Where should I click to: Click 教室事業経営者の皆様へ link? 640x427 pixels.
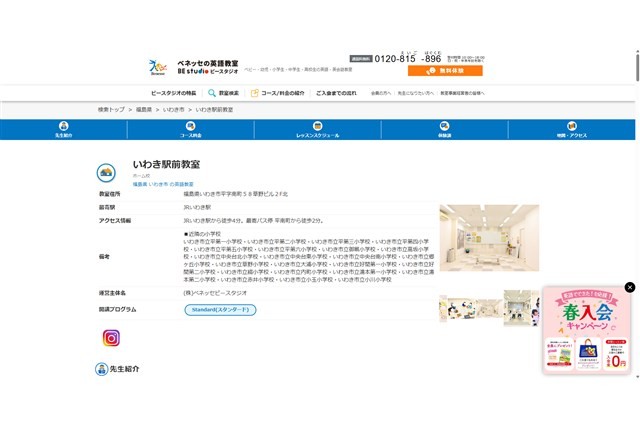[462, 93]
